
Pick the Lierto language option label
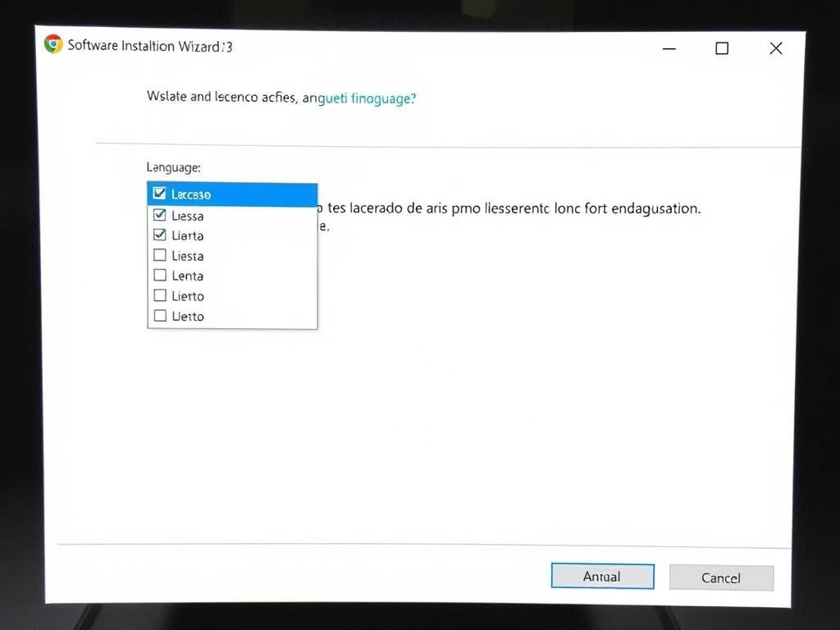point(188,296)
